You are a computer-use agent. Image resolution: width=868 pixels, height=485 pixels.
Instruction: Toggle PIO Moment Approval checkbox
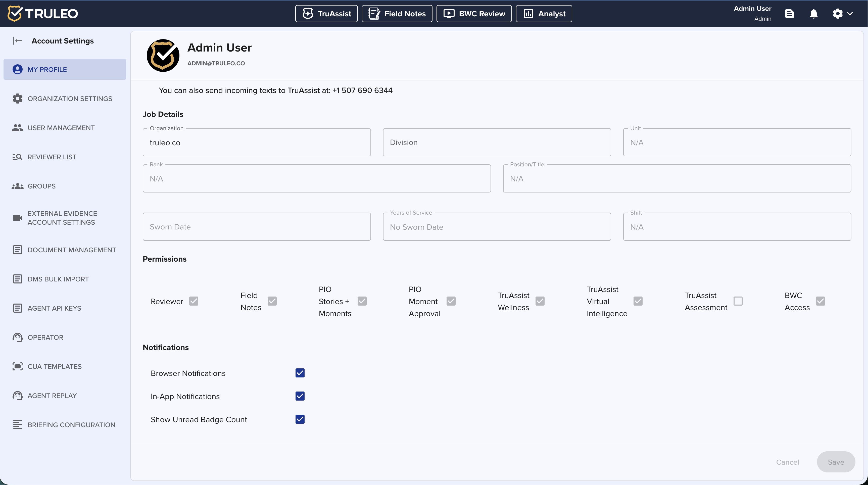(451, 301)
